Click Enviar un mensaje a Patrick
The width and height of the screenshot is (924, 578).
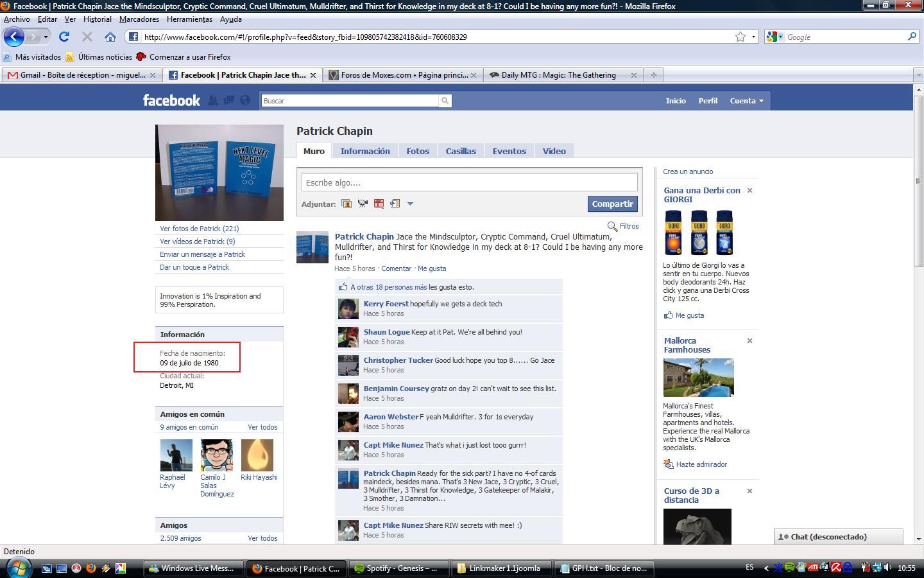pos(202,254)
